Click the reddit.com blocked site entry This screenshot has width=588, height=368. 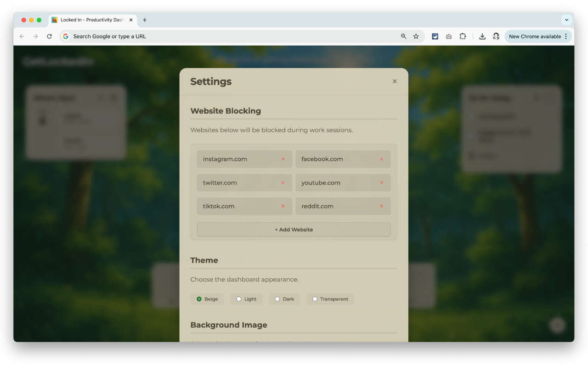click(x=343, y=206)
